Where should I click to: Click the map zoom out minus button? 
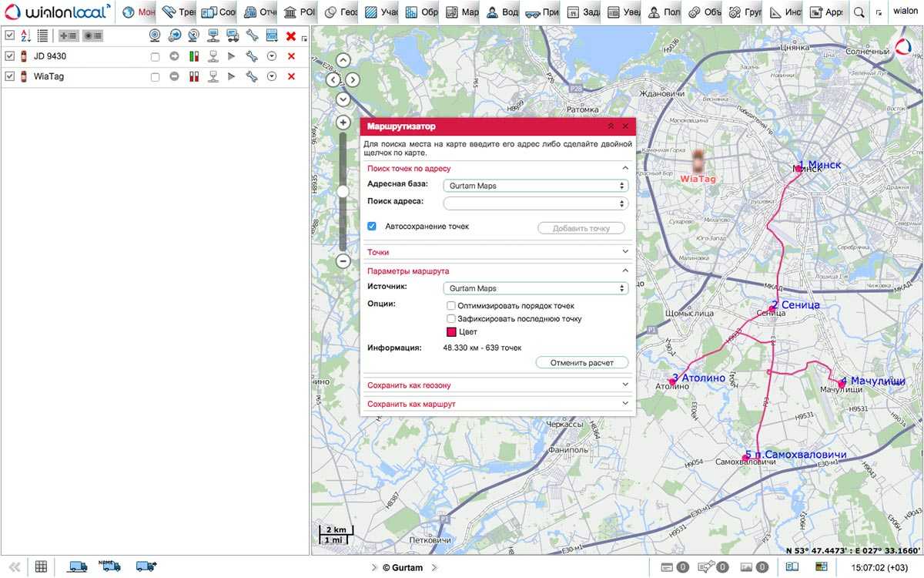click(x=343, y=261)
